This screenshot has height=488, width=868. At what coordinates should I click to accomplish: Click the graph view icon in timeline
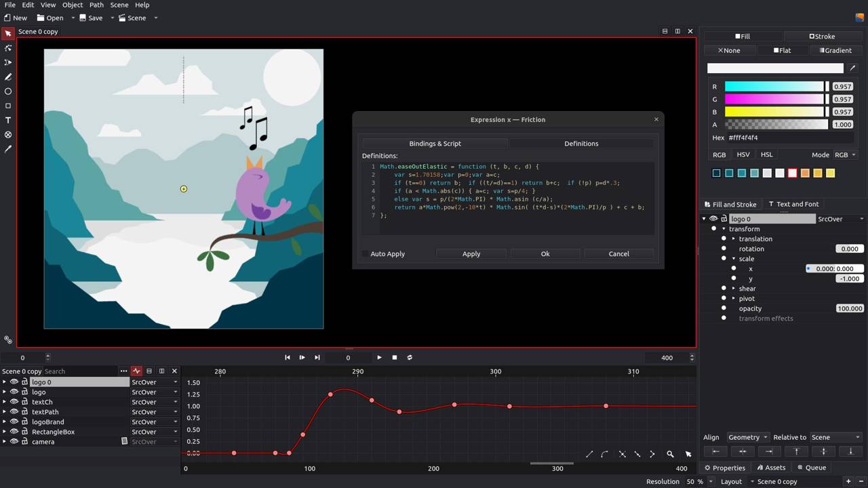point(136,371)
